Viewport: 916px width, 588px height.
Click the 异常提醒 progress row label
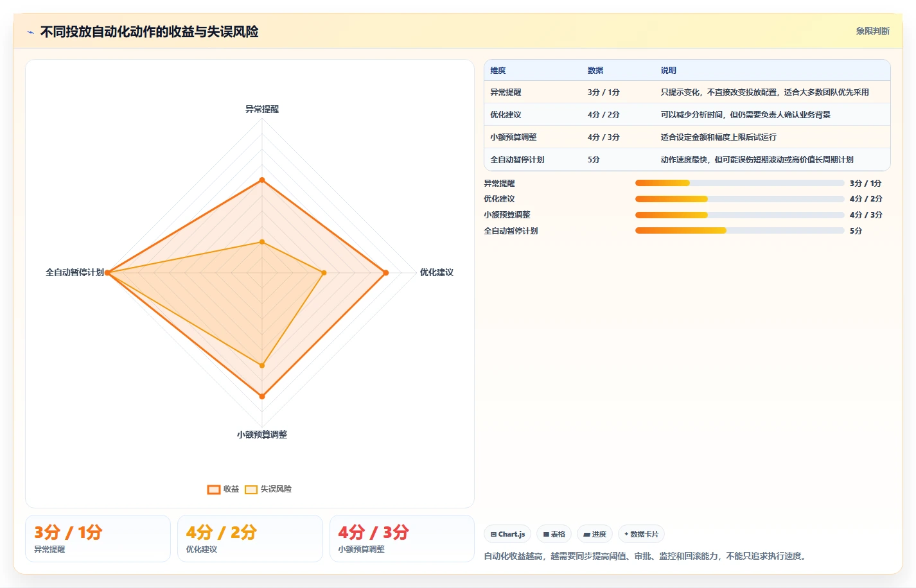tap(499, 184)
